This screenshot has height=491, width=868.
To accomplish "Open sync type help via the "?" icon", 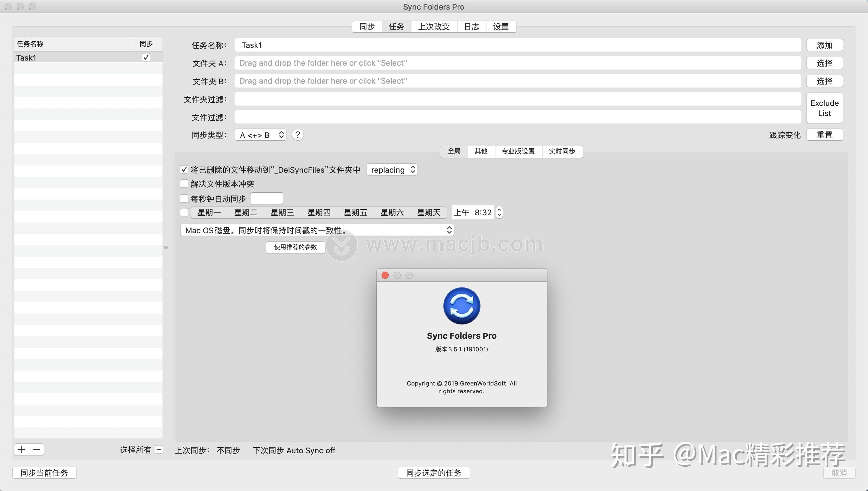I will coord(297,135).
